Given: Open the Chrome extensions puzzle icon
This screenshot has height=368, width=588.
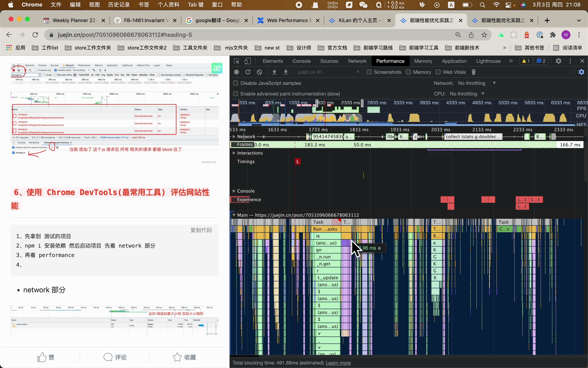Looking at the screenshot, I should point(553,35).
